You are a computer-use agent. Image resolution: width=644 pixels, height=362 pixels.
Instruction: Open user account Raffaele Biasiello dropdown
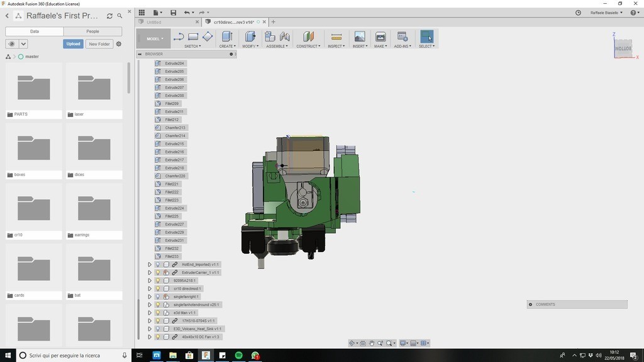coord(606,13)
